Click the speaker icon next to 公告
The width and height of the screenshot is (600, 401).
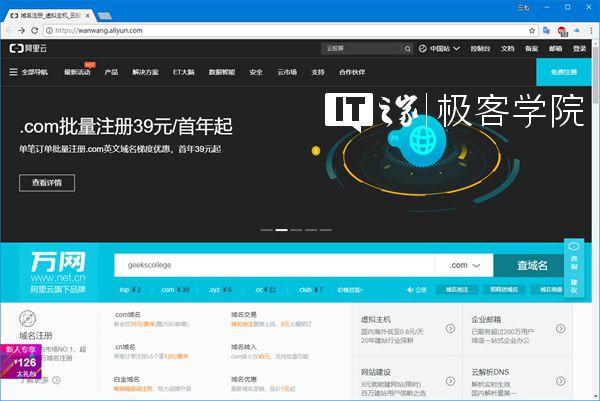[x=410, y=290]
